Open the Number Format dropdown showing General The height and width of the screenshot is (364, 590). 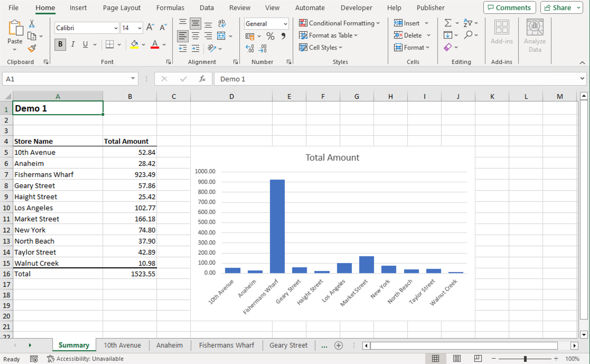pos(266,23)
